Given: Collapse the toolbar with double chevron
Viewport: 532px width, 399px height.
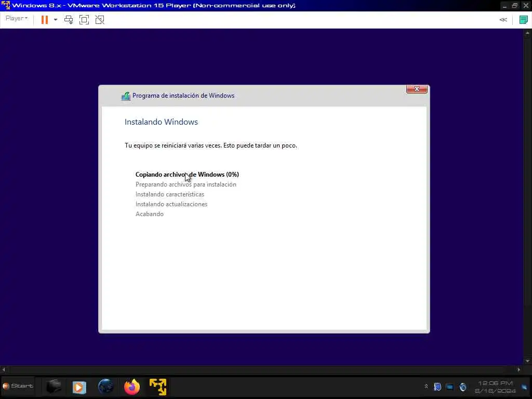Looking at the screenshot, I should [x=503, y=20].
